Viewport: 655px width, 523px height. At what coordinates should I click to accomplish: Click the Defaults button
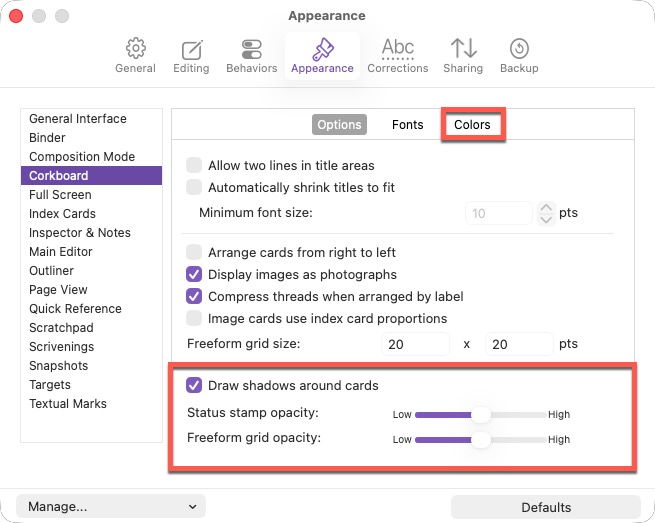point(546,507)
